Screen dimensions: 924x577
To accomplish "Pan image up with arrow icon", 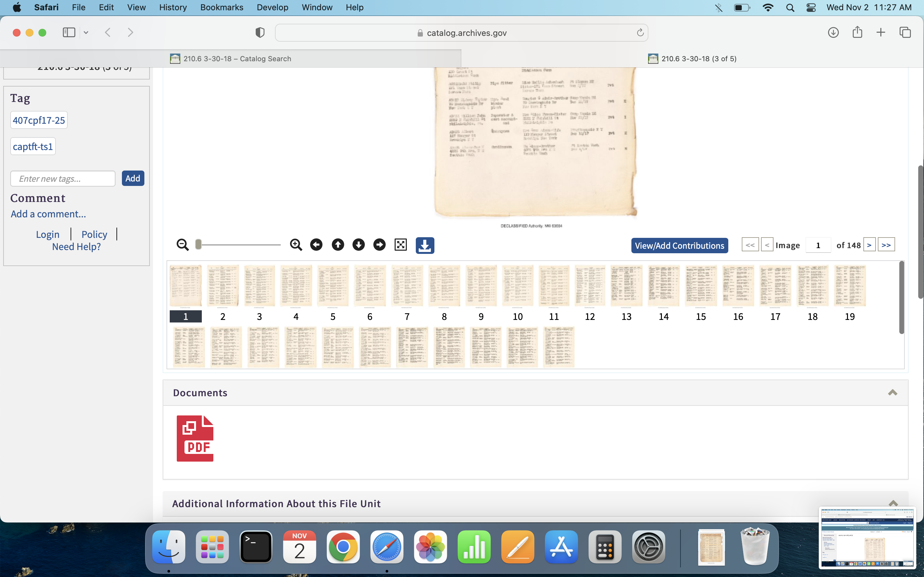I will [338, 245].
